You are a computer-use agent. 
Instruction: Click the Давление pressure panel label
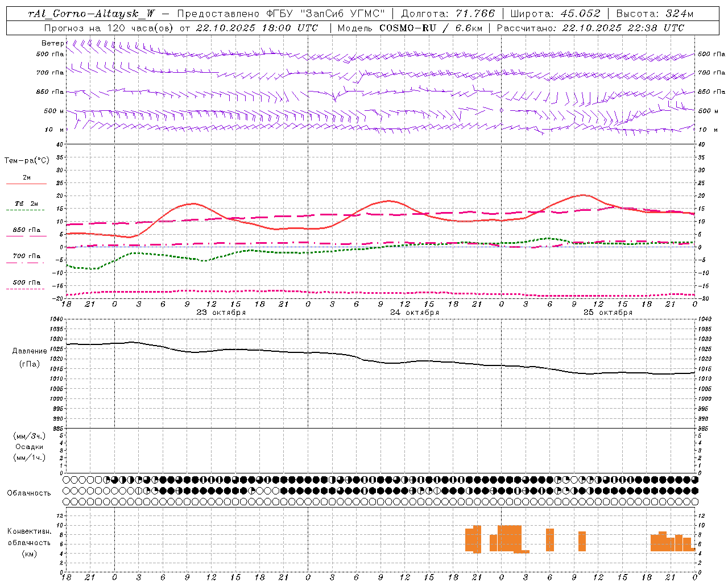[x=30, y=351]
